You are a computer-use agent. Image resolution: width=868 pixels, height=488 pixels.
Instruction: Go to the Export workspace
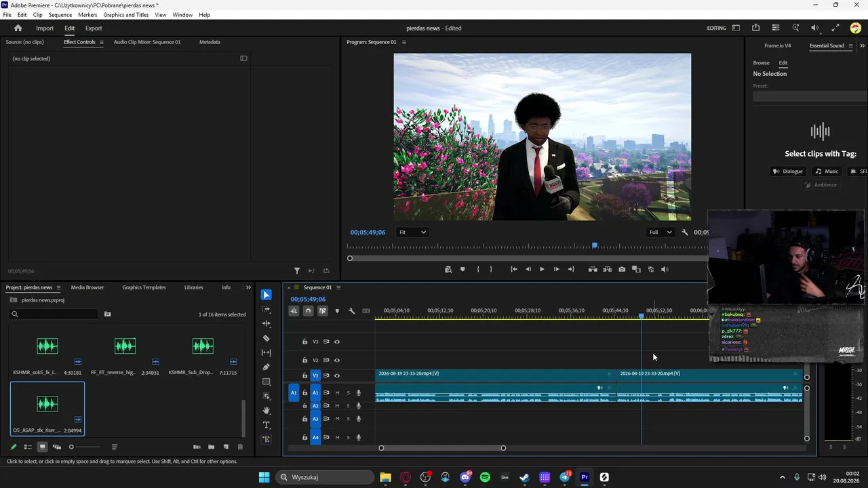94,28
